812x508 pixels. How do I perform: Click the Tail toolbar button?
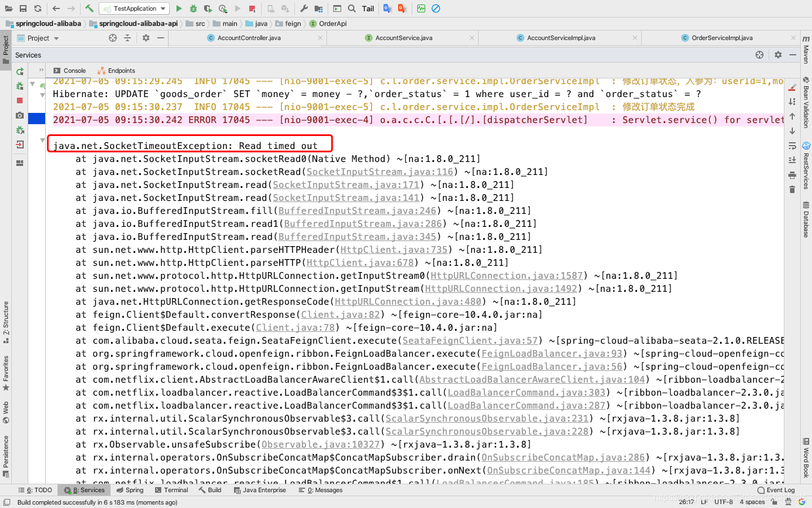pyautogui.click(x=368, y=8)
